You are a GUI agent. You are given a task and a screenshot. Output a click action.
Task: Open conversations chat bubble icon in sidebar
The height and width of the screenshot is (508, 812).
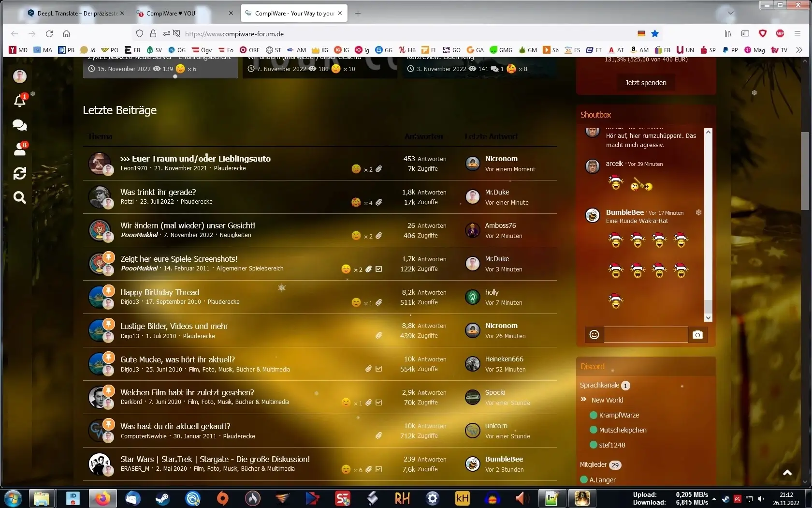[x=20, y=125]
